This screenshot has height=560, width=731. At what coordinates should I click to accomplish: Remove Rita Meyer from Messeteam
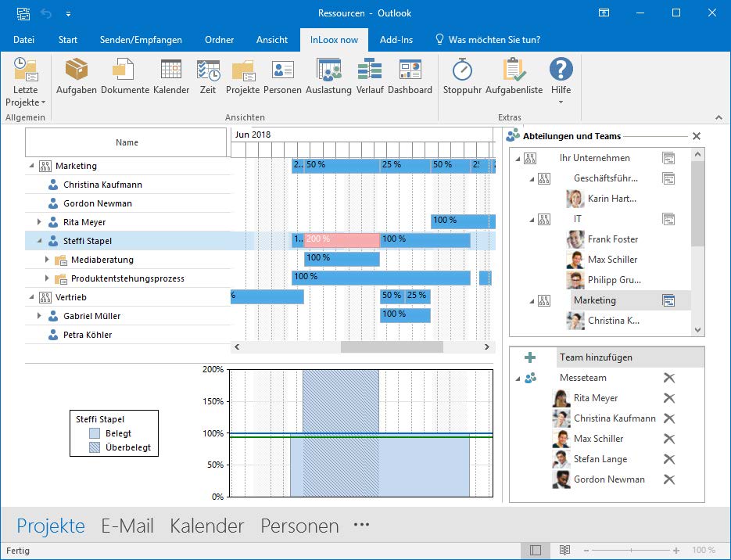668,398
